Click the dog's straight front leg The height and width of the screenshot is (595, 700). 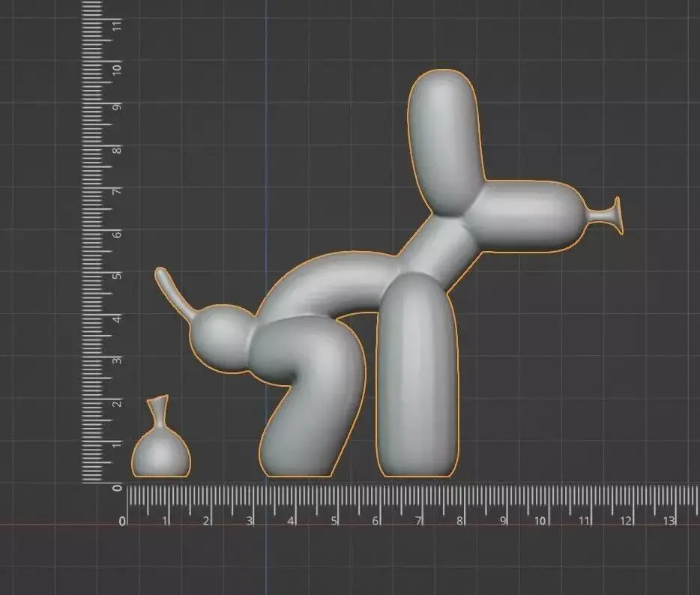(417, 375)
